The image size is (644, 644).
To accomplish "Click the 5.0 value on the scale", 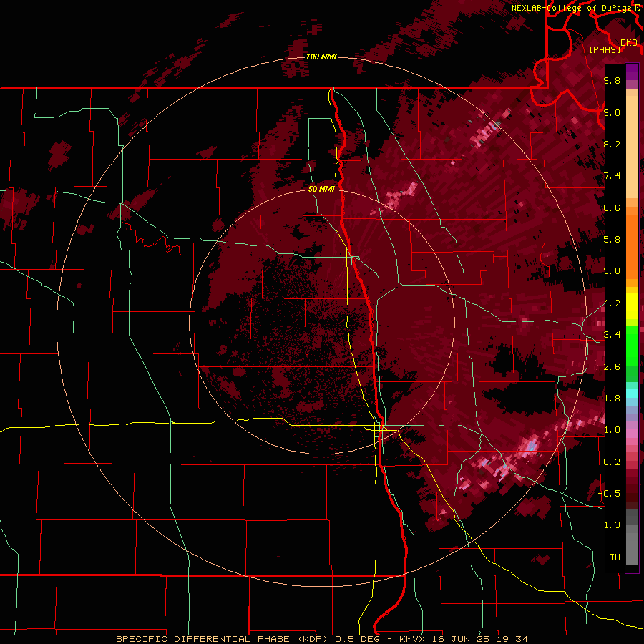I will [x=612, y=271].
